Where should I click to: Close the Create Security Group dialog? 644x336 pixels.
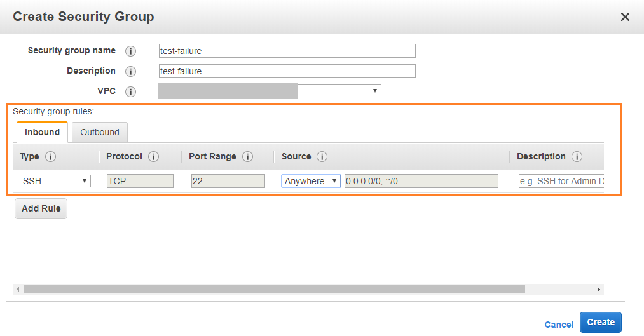click(x=625, y=17)
